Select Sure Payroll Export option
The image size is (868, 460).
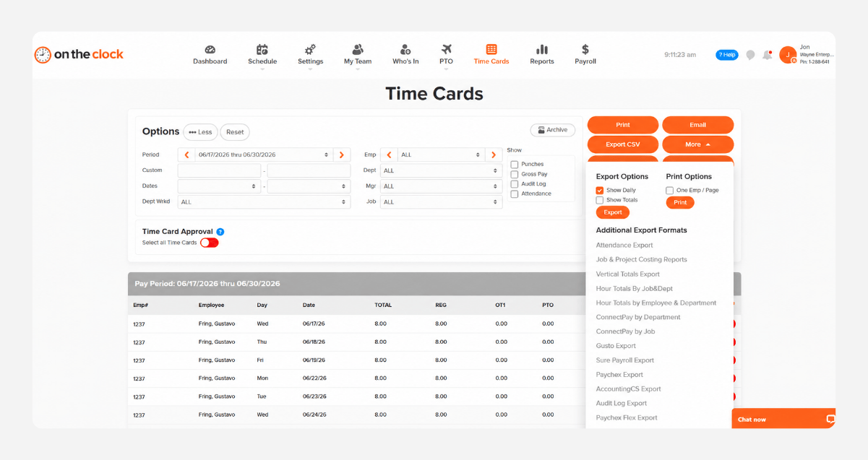624,360
